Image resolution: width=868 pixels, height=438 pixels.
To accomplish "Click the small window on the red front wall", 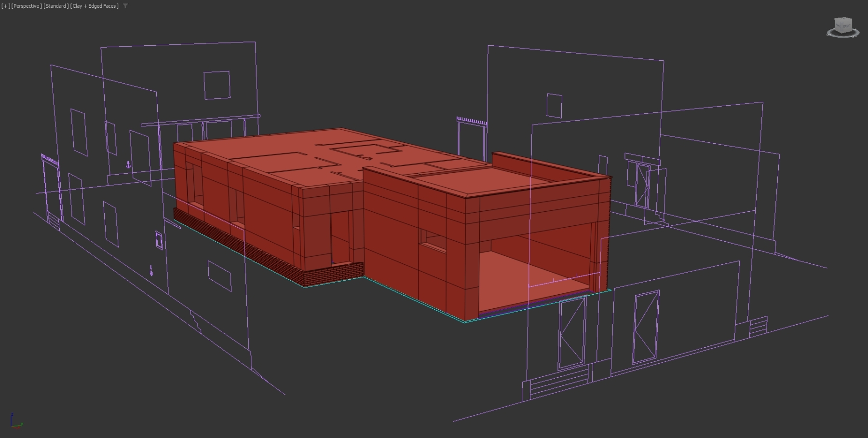I will [x=433, y=240].
